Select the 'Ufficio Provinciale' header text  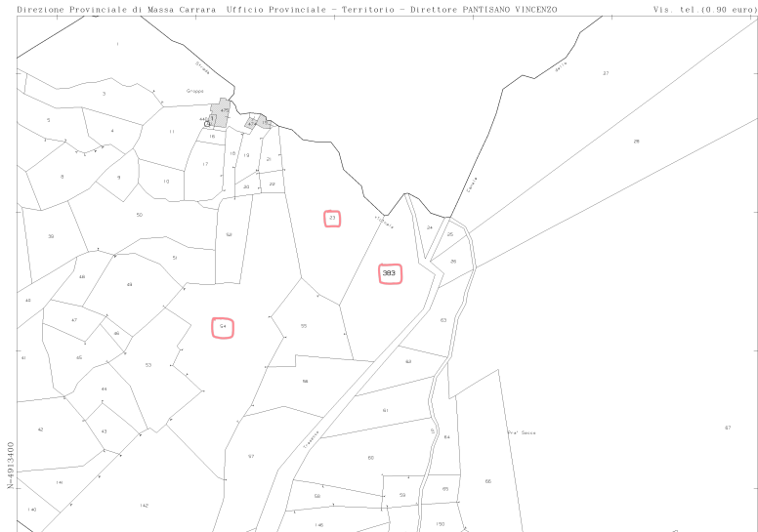point(273,9)
